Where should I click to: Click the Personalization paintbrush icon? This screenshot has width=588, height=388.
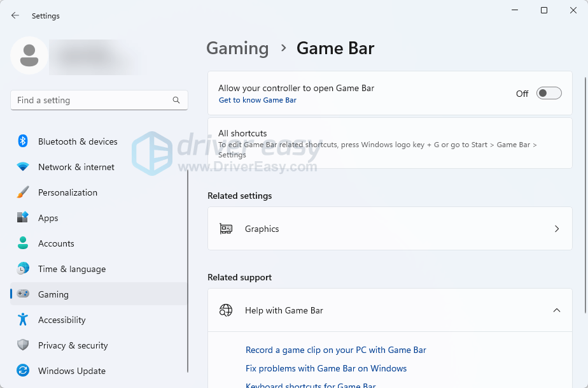click(23, 192)
